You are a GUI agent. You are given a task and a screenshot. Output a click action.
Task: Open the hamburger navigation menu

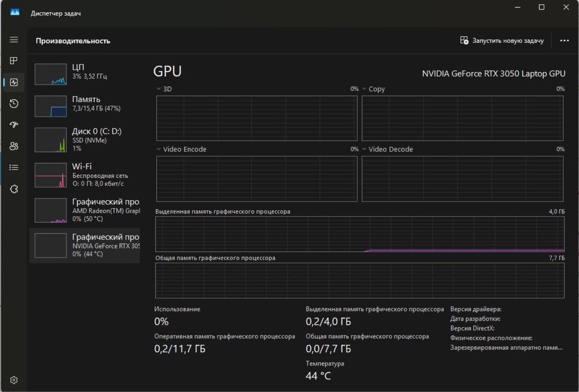[x=14, y=40]
